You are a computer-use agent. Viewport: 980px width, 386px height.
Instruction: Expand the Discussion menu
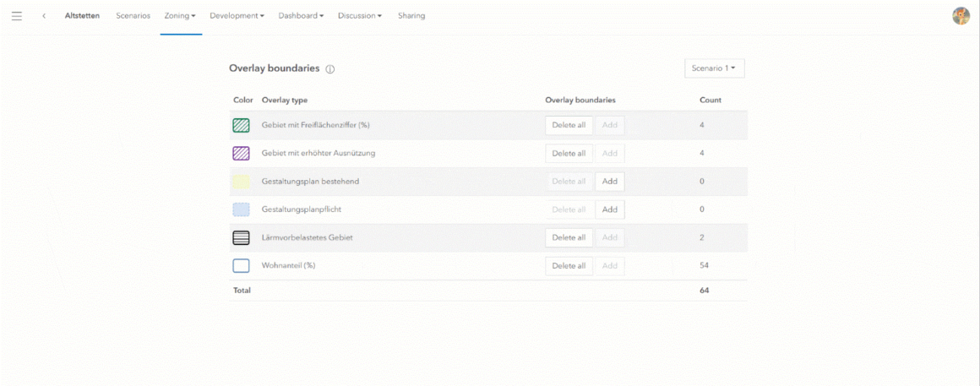click(360, 15)
